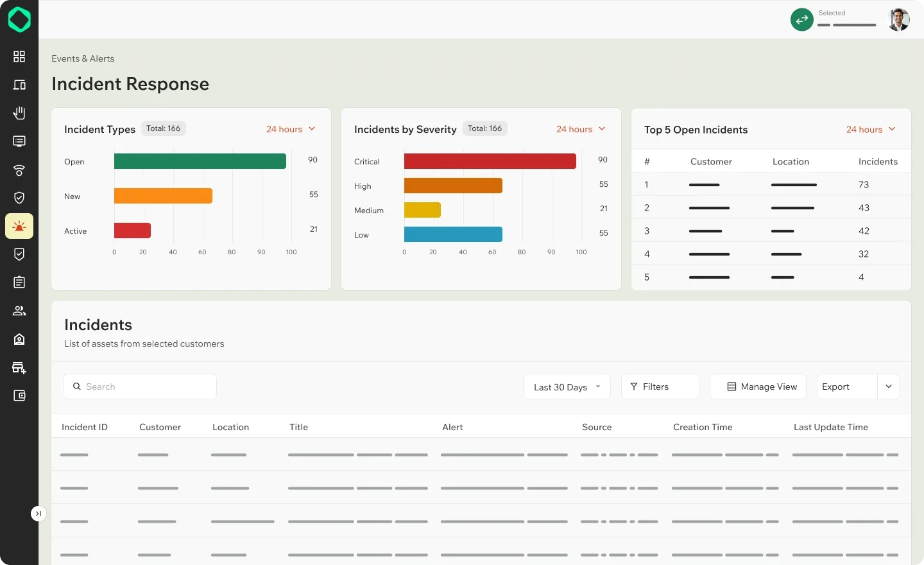Viewport: 924px width, 565px height.
Task: Click the house person icon in sidebar
Action: click(19, 339)
